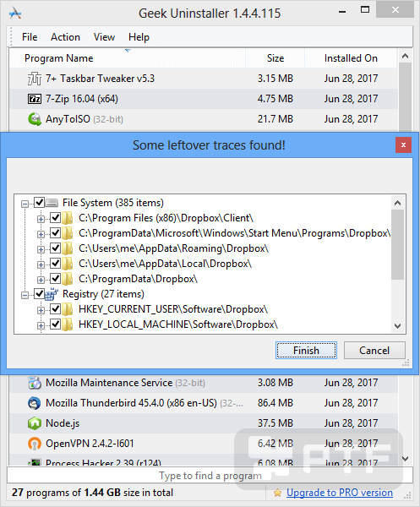420x507 pixels.
Task: Click folder icon for HKEY_LOCAL_MACHINE\Software\Dropbox
Action: point(67,324)
